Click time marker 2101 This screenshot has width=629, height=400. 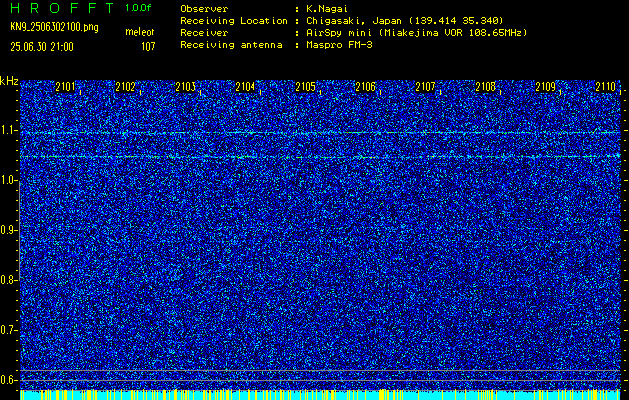(x=65, y=87)
